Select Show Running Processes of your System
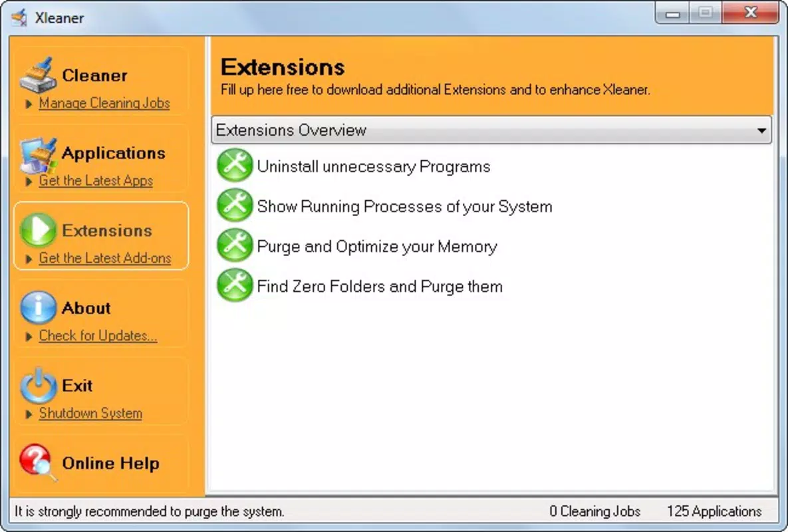The image size is (788, 532). pyautogui.click(x=404, y=206)
